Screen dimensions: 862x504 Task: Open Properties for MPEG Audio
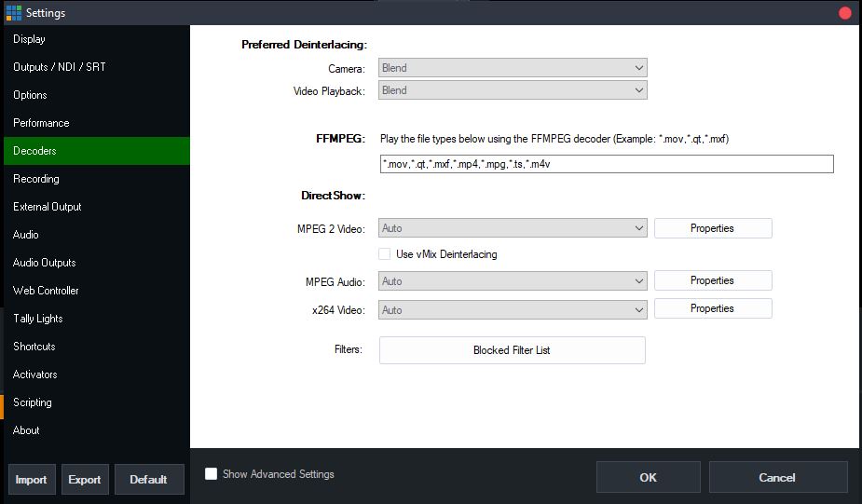click(x=713, y=280)
